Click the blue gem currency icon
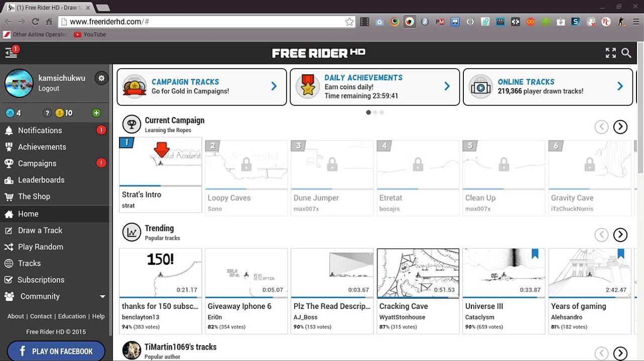This screenshot has height=361, width=644. (10, 113)
